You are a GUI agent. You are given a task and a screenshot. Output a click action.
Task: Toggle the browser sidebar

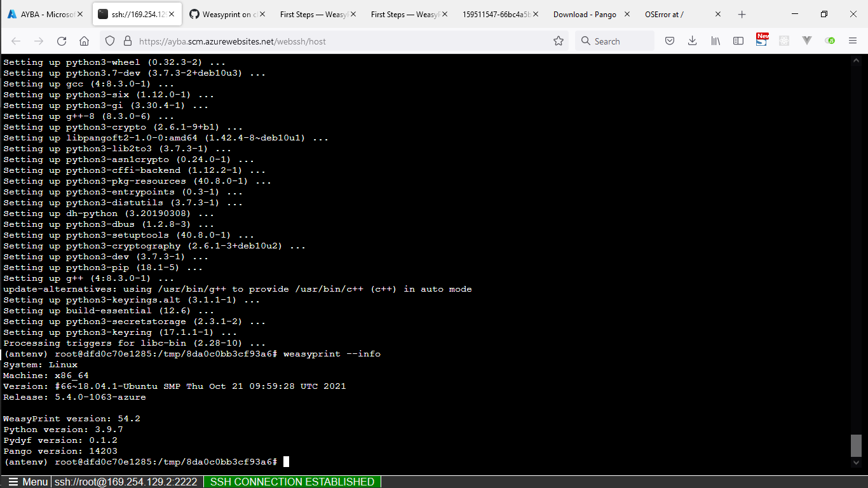point(738,41)
